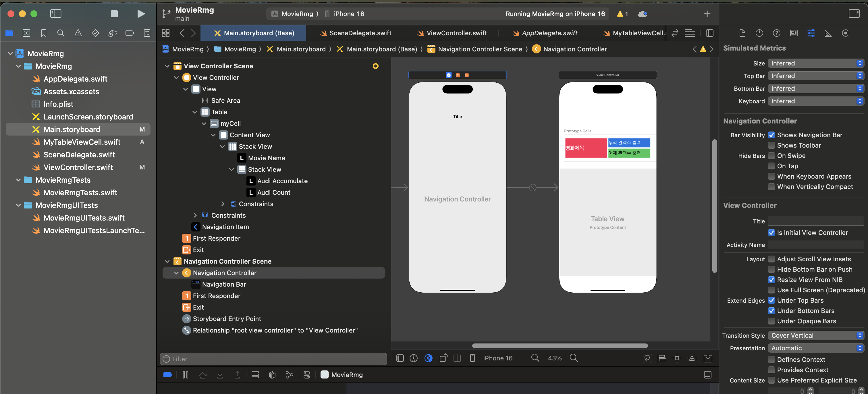Zoom in the storyboard canvas
Screen dimensions: 868x394
574,358
